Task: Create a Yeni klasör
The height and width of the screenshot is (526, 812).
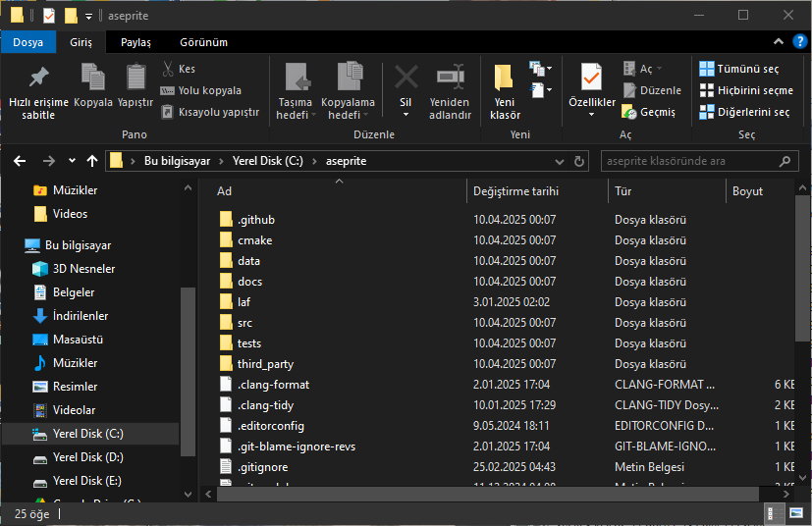Action: (505, 91)
